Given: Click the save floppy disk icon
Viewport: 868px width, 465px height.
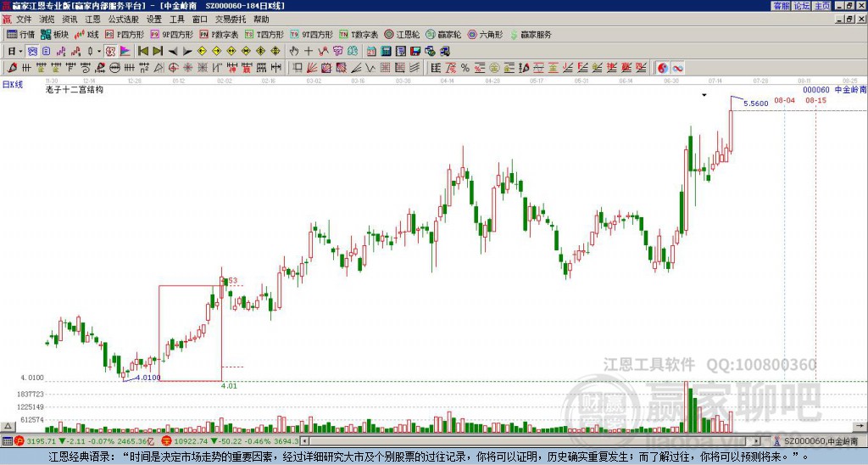Looking at the screenshot, I should click(415, 52).
